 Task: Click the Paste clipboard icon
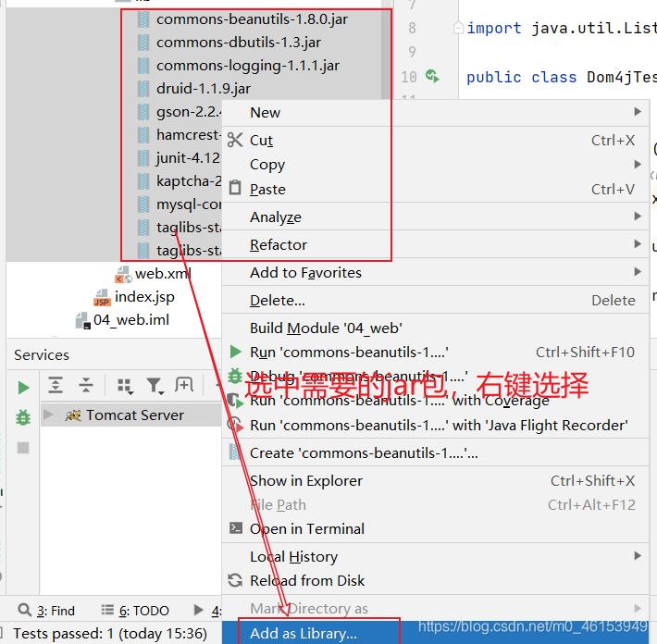point(235,188)
